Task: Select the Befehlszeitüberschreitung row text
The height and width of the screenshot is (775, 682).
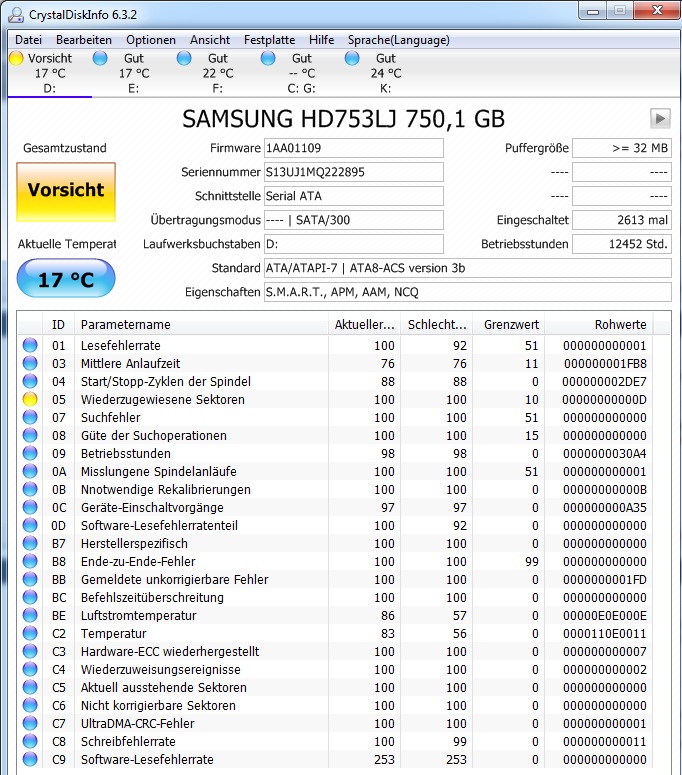Action: [152, 598]
